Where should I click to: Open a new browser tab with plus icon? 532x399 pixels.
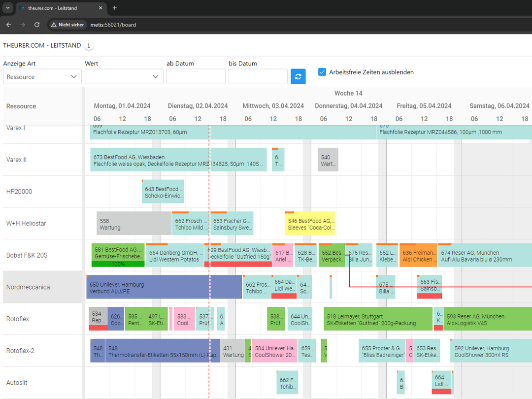pyautogui.click(x=115, y=8)
